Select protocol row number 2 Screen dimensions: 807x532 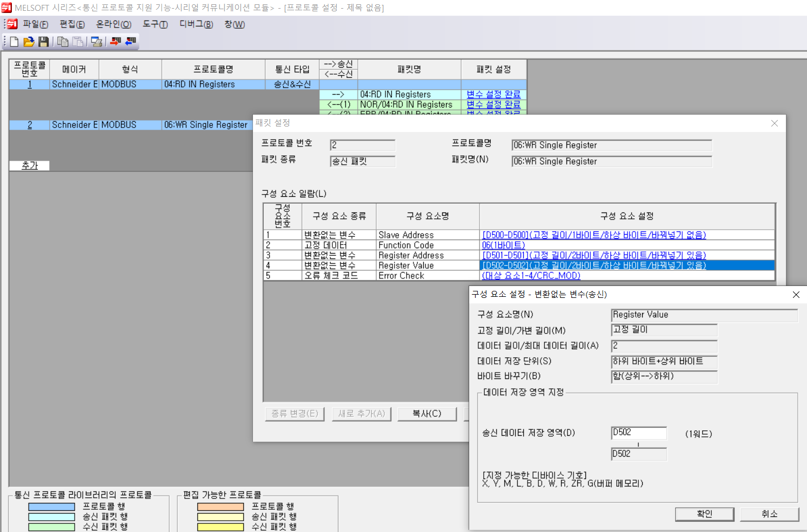point(29,125)
